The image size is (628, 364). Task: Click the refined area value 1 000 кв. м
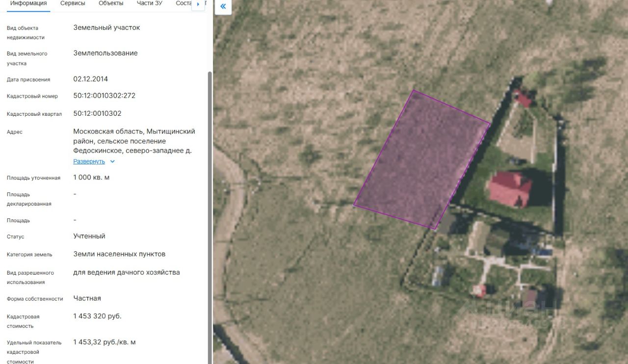[x=91, y=177]
